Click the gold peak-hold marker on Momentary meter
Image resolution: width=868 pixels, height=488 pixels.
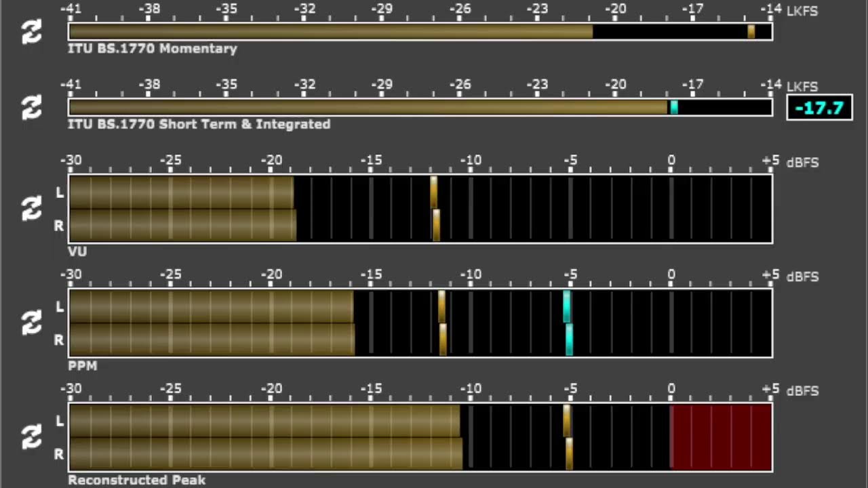[751, 32]
